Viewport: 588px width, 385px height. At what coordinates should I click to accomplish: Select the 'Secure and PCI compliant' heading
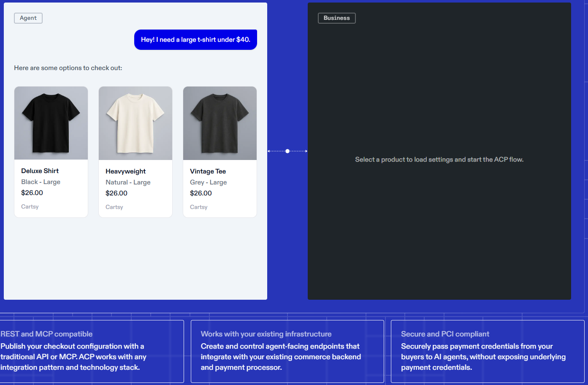coord(445,334)
